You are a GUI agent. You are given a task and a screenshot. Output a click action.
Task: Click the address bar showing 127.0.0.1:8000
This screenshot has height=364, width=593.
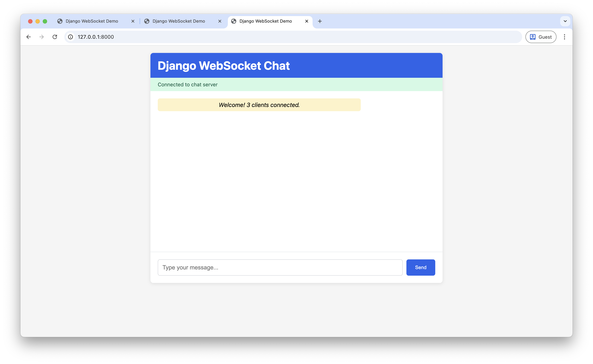pos(293,37)
